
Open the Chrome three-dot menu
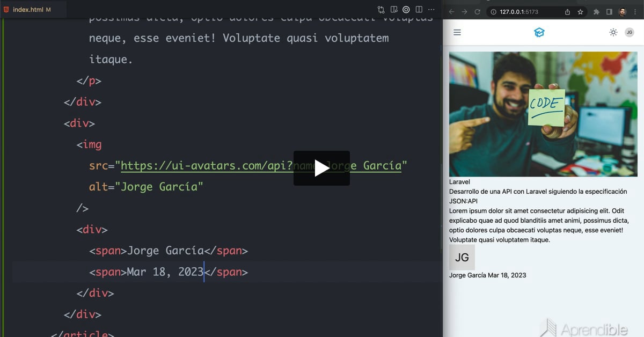point(635,12)
